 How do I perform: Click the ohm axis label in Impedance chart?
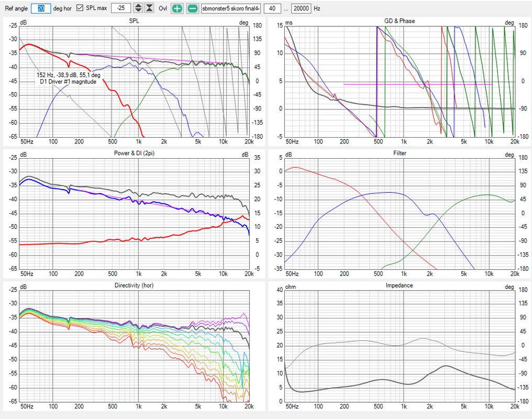(x=291, y=287)
